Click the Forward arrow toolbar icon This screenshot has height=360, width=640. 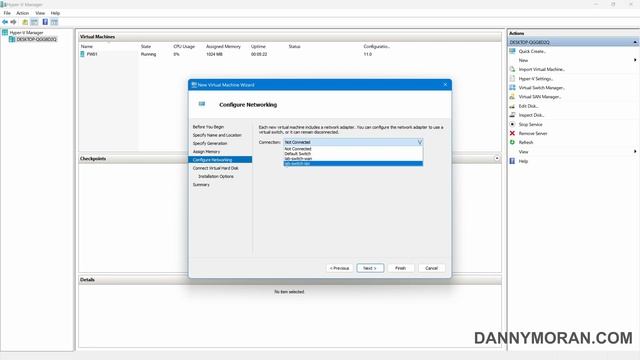coord(13,22)
